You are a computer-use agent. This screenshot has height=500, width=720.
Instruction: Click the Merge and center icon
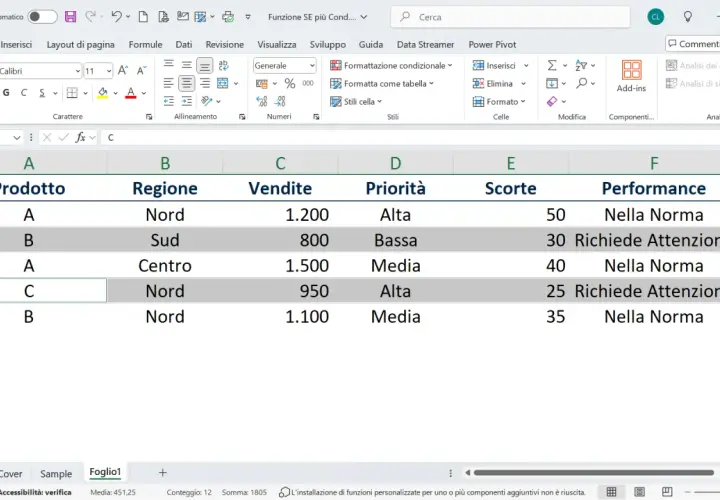click(223, 83)
